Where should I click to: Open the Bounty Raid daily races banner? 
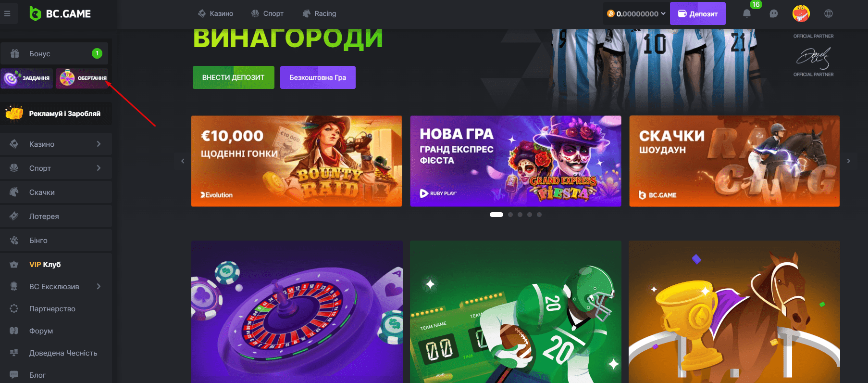297,161
